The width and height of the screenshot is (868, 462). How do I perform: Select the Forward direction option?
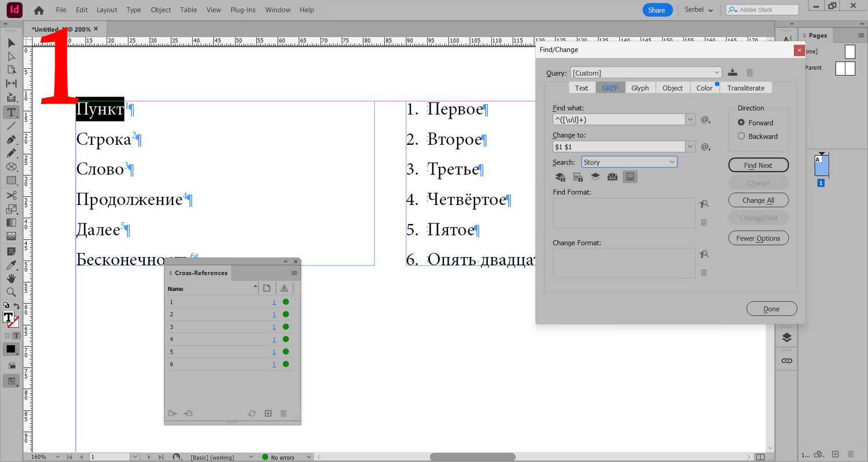(x=741, y=123)
